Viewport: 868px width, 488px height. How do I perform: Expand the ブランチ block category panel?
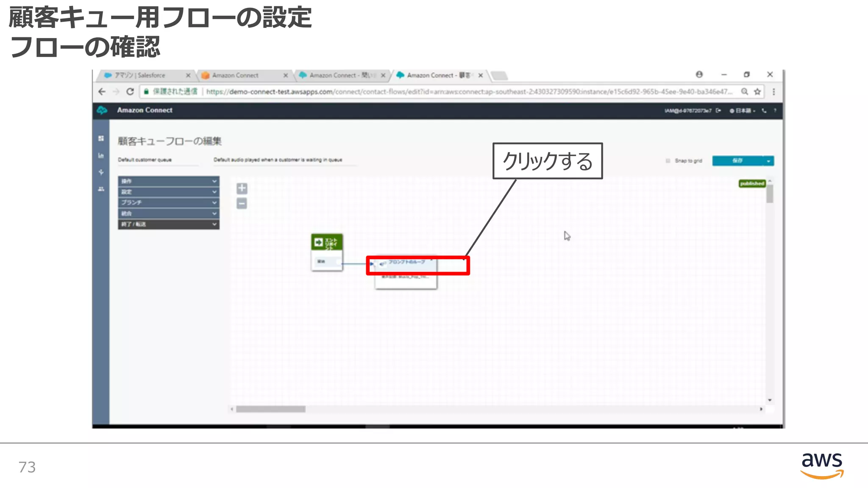pyautogui.click(x=168, y=202)
